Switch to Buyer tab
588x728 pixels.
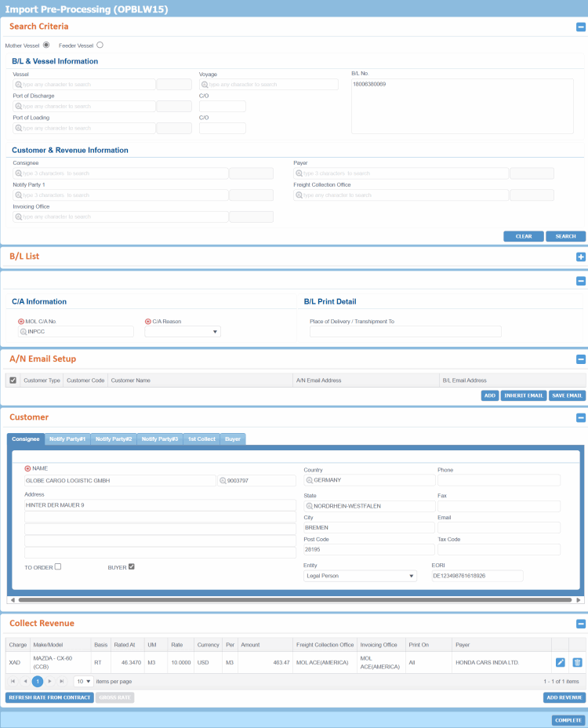(233, 439)
